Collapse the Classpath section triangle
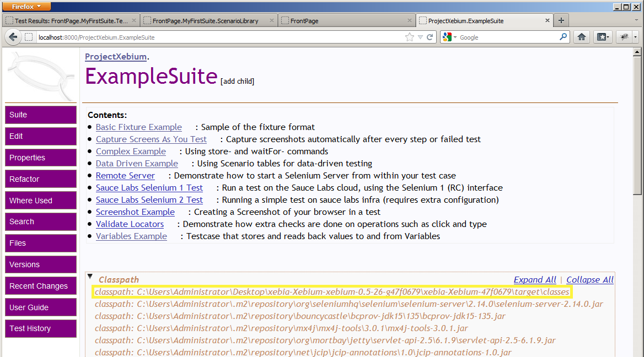Screen dimensions: 644x357 90,277
